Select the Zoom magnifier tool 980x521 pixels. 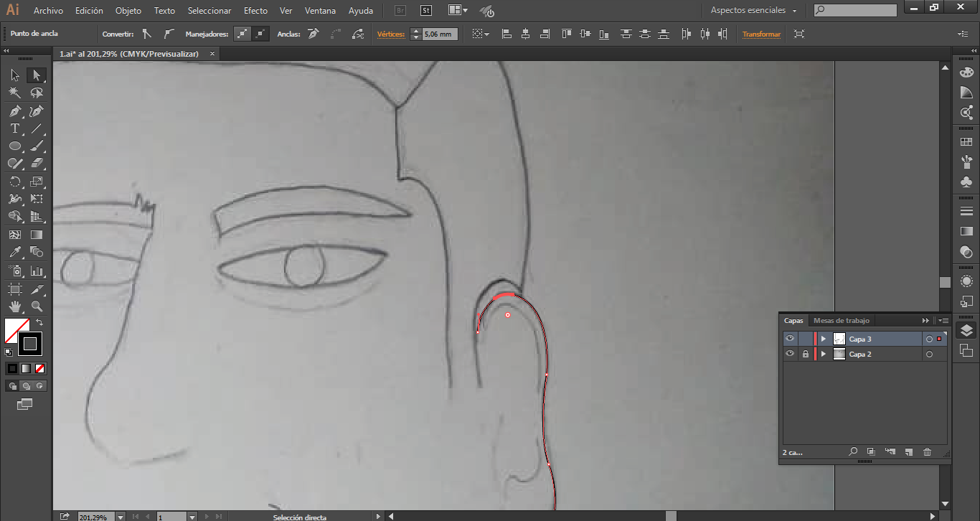point(37,306)
